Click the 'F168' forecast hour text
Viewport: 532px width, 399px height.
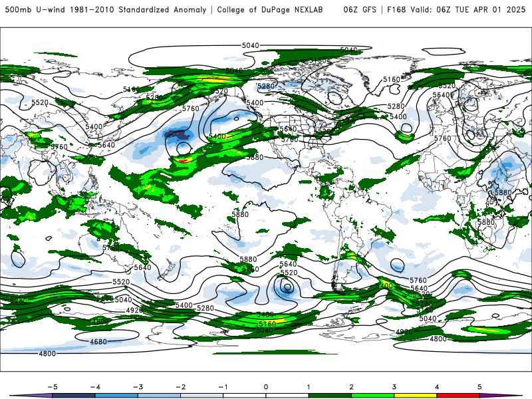396,10
